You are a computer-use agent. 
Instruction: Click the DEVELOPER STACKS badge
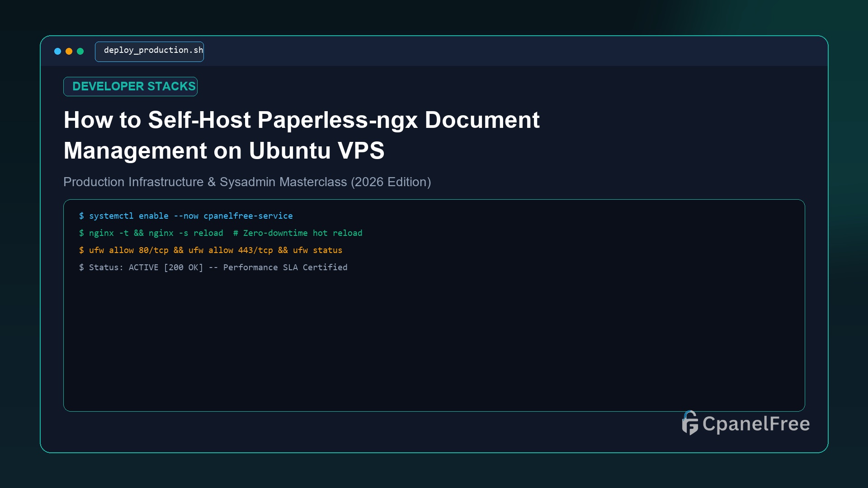tap(130, 86)
